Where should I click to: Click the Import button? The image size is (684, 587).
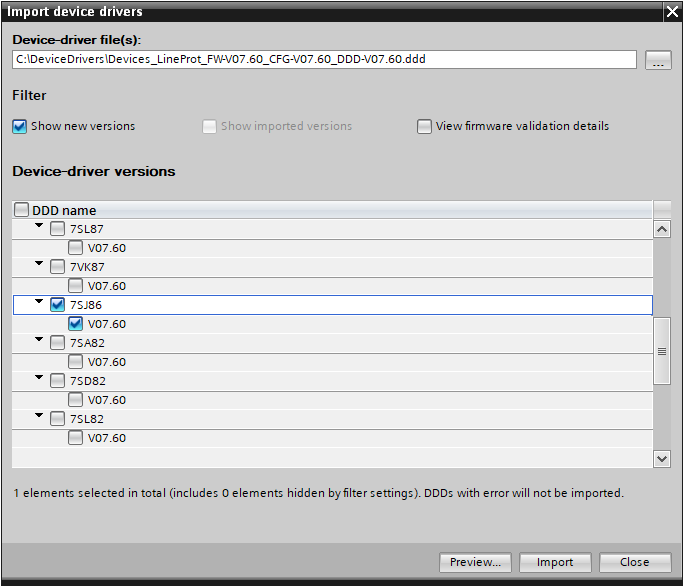pos(555,562)
